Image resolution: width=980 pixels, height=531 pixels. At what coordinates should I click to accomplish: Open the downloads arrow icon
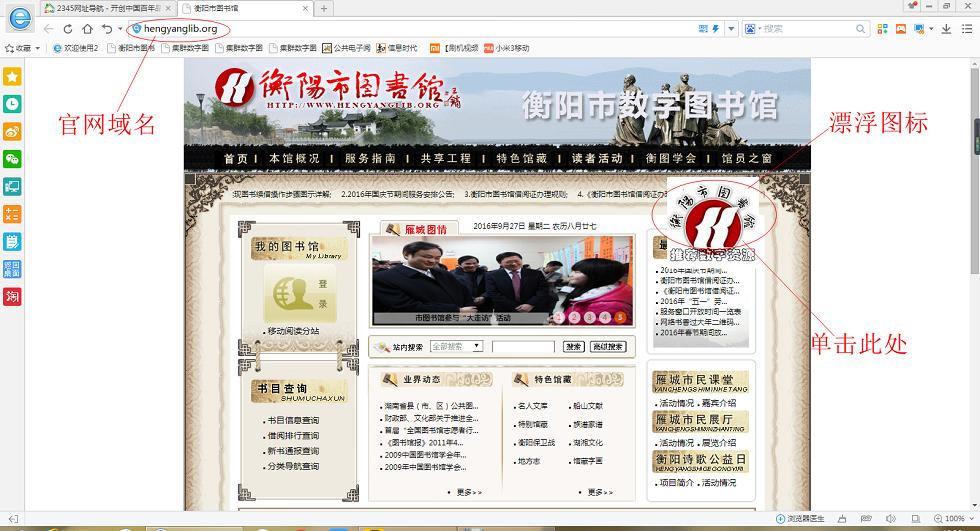(946, 29)
